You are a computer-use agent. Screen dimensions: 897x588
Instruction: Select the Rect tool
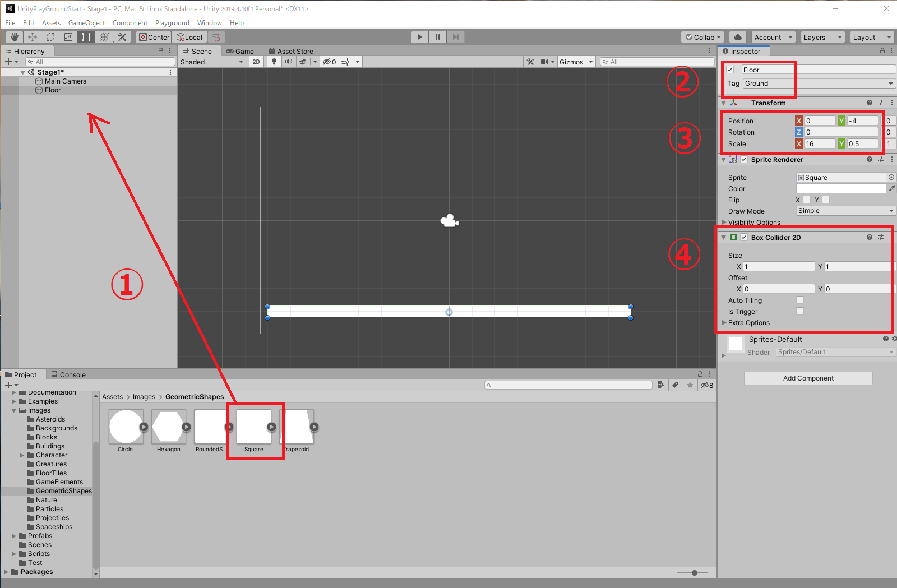[x=86, y=37]
